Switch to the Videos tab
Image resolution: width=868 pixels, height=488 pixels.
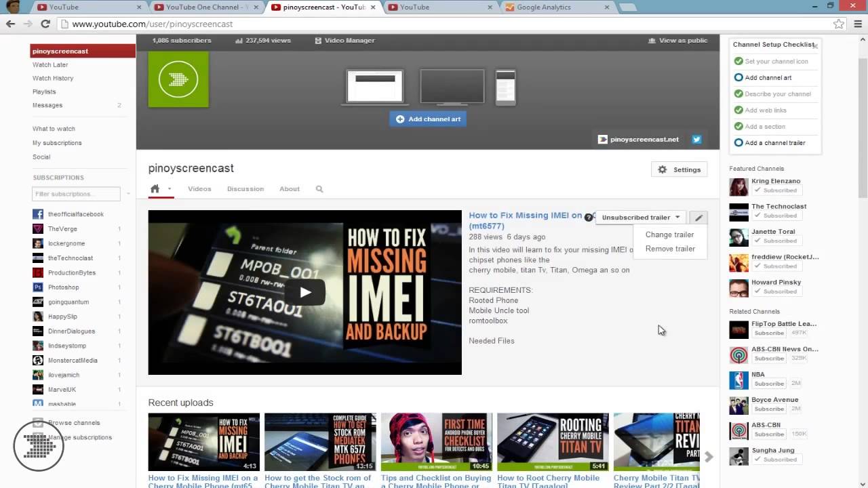199,189
